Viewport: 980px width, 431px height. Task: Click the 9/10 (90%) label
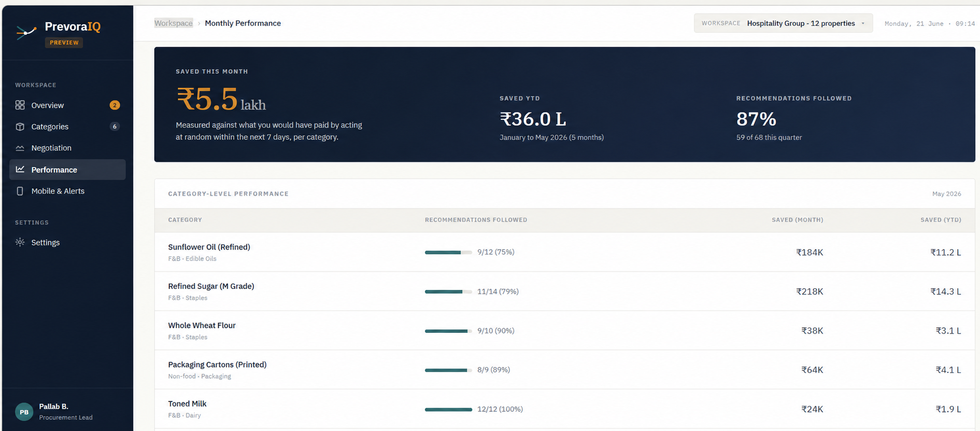[x=495, y=330]
